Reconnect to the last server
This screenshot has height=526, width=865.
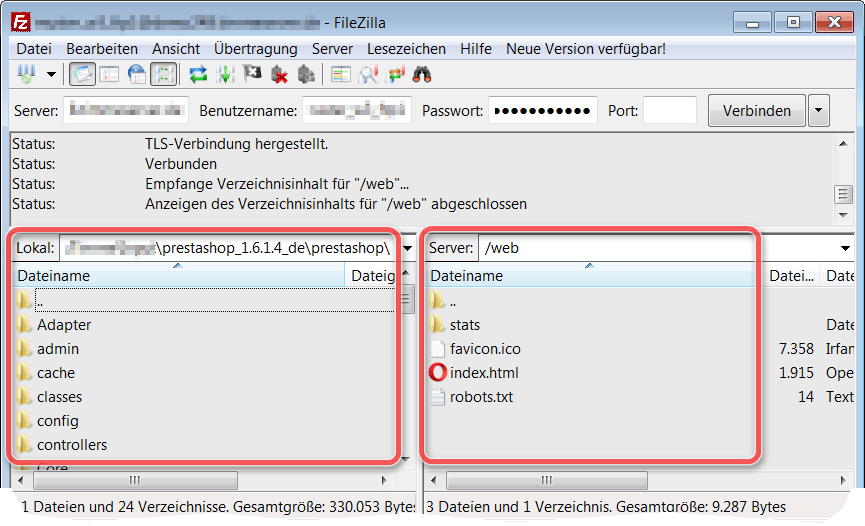[x=306, y=74]
